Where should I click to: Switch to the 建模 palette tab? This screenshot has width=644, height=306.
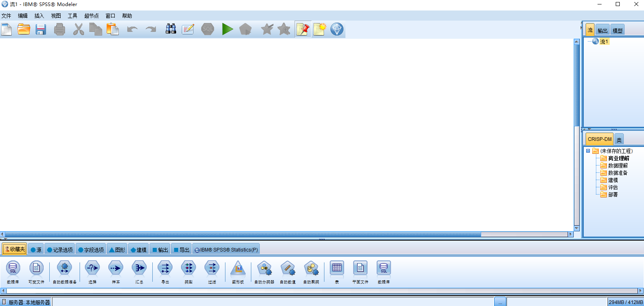tap(138, 250)
